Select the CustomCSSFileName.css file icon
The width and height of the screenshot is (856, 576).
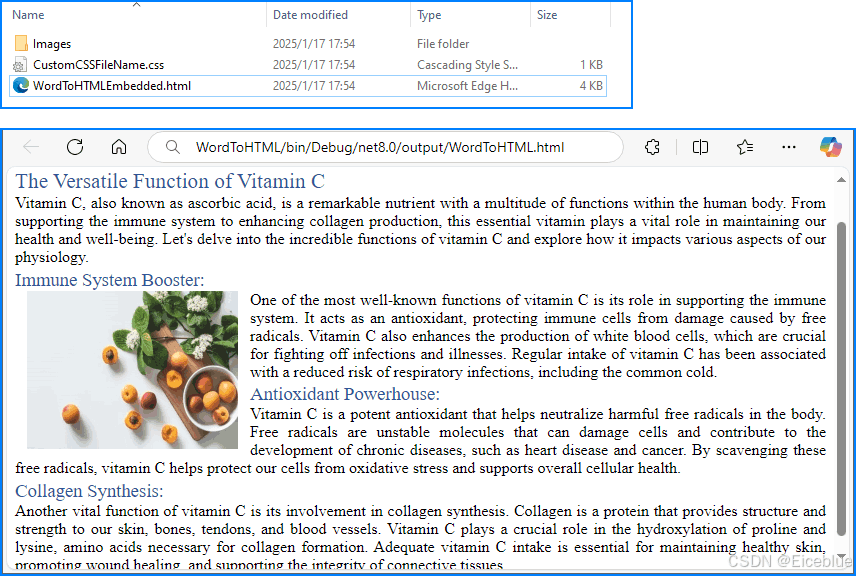coord(20,64)
